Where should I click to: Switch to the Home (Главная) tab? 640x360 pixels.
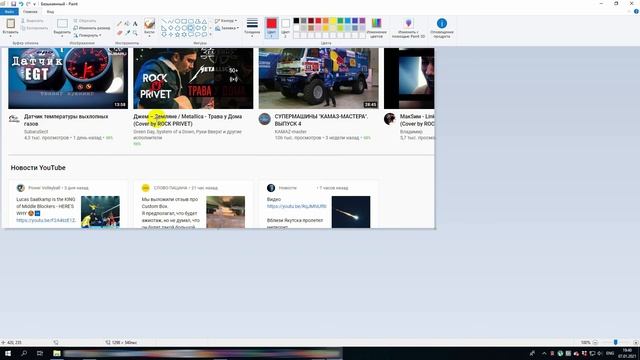click(x=30, y=11)
